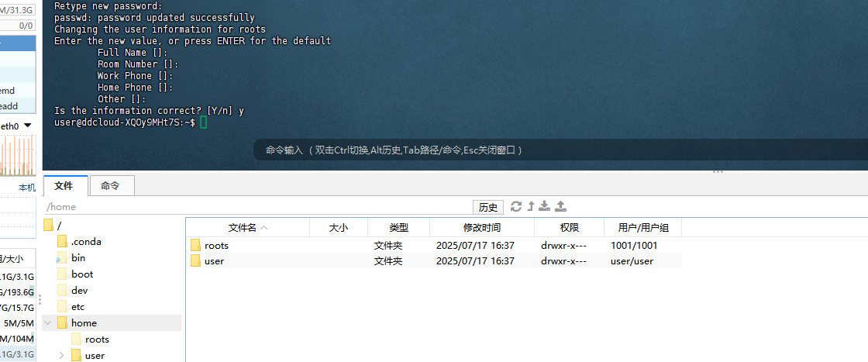
Task: Select the root '/' folder icon in tree
Action: click(x=48, y=226)
